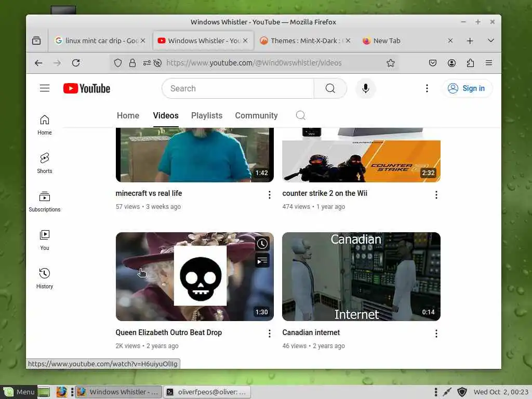This screenshot has width=532, height=399.
Task: Open options menu for counter strike 2 video
Action: click(x=436, y=195)
